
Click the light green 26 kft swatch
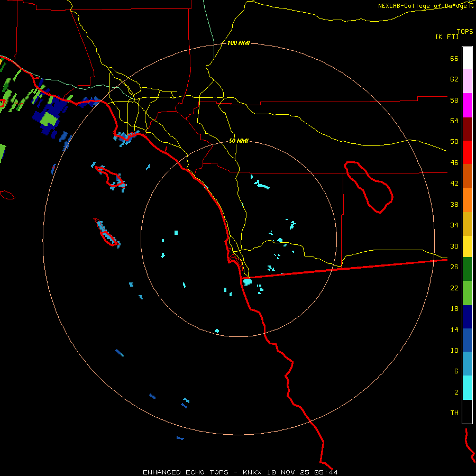[467, 293]
